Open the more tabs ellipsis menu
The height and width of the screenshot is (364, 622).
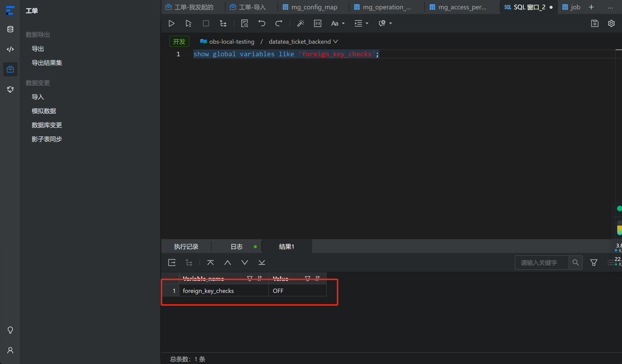pos(610,8)
